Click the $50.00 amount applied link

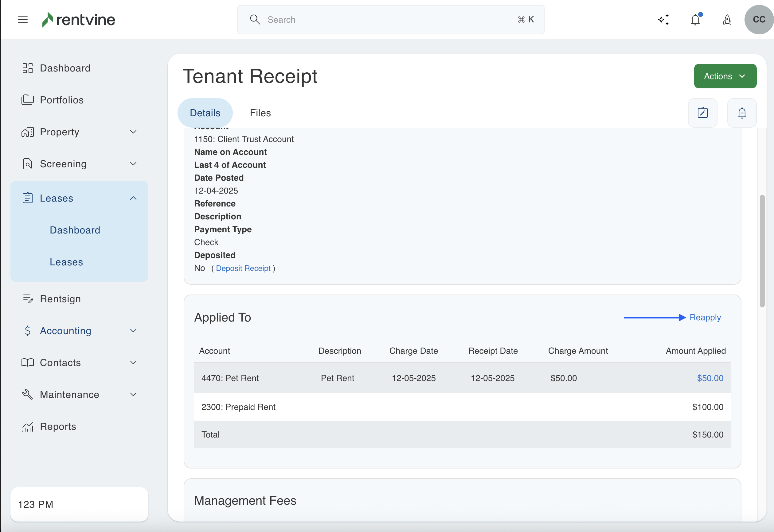[710, 378]
